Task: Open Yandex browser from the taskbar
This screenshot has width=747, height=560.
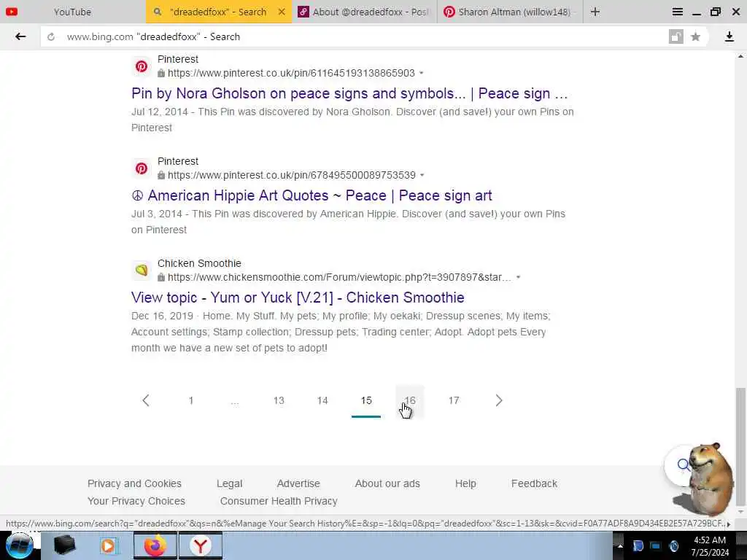Action: (x=201, y=545)
